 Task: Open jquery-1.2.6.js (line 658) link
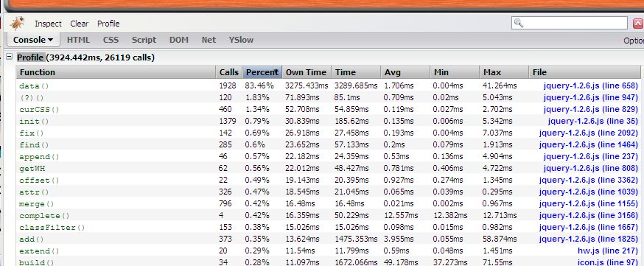[x=591, y=85]
